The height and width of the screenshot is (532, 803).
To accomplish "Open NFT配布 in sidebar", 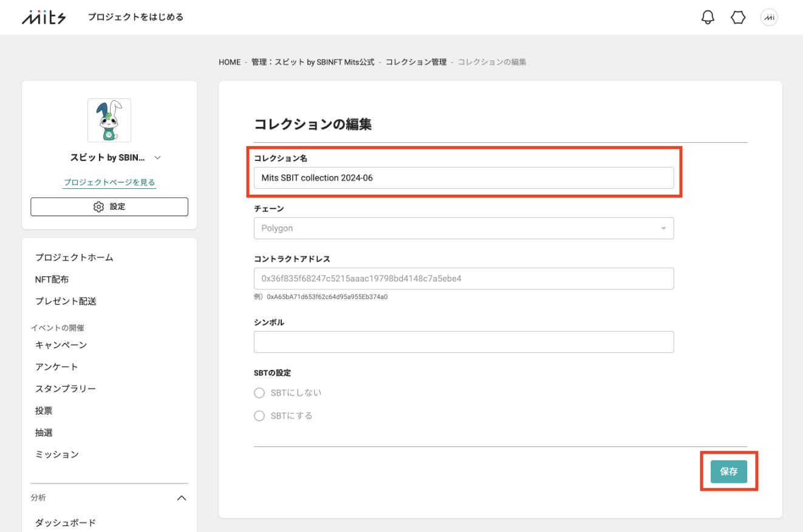I will (x=52, y=279).
